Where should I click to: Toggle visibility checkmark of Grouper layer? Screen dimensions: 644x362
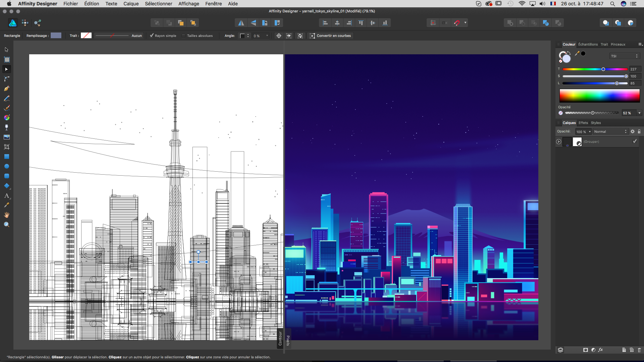click(x=635, y=141)
